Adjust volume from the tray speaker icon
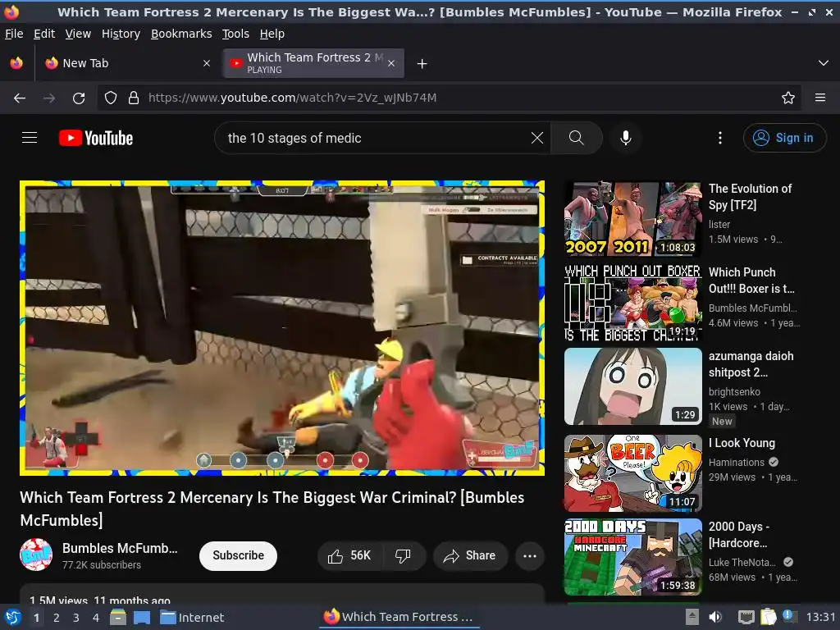 coord(715,617)
